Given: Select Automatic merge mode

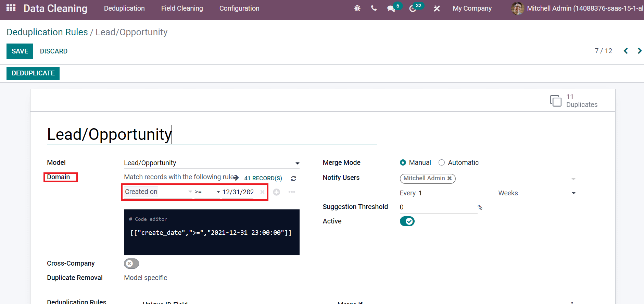Looking at the screenshot, I should point(442,162).
